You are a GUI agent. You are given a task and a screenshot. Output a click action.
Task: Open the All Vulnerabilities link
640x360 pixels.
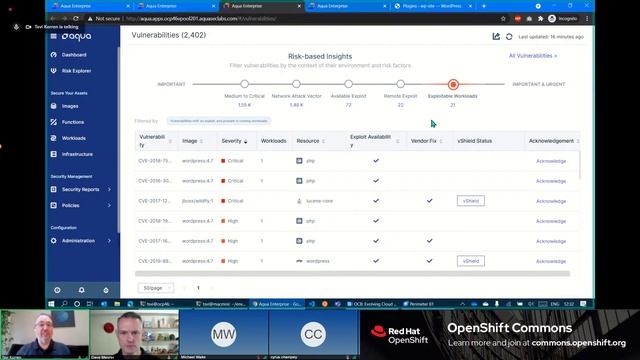click(533, 56)
